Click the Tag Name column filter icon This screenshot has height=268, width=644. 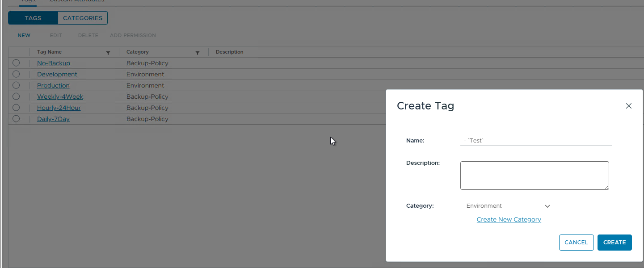[108, 53]
